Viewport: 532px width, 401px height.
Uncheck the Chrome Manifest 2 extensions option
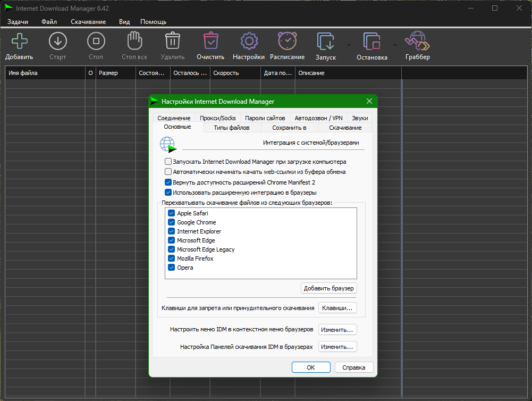168,182
